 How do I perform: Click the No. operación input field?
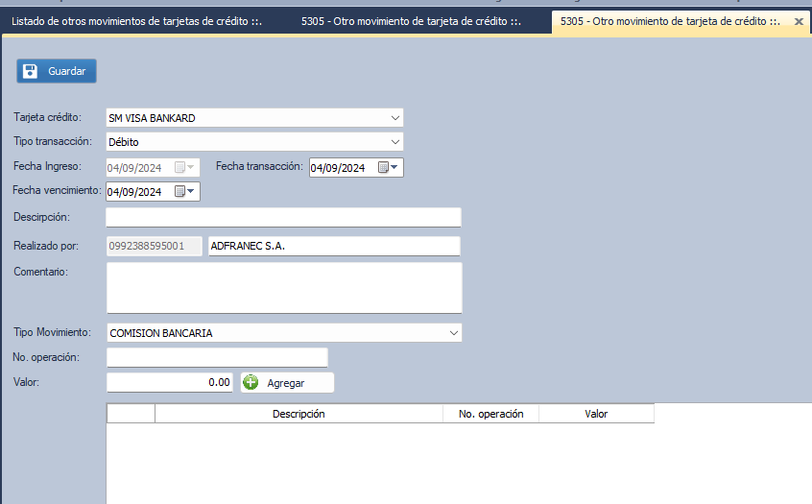click(217, 358)
